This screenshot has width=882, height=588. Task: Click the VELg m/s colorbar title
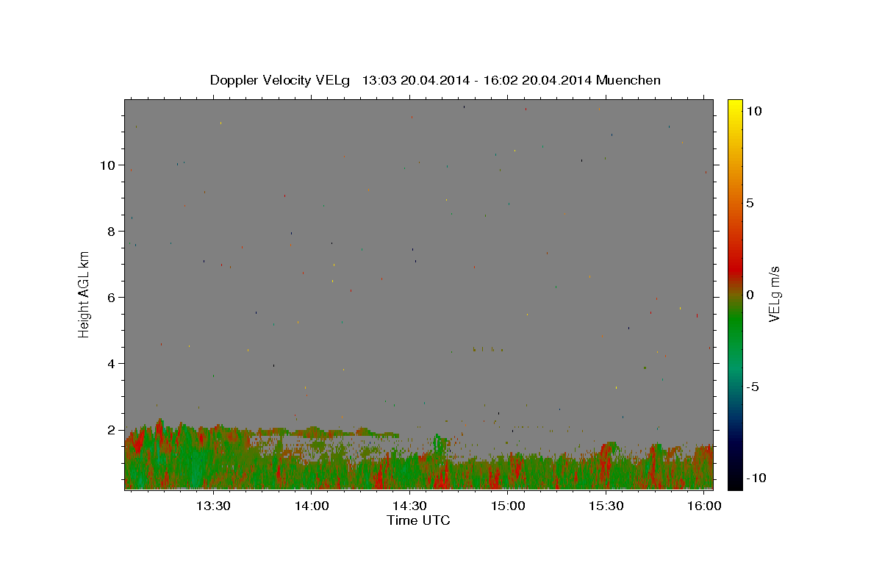point(774,295)
